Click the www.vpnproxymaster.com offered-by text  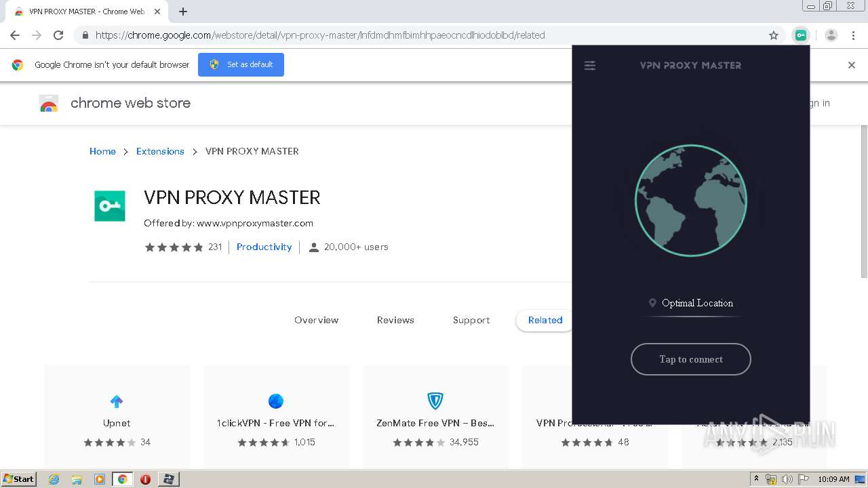[x=255, y=223]
